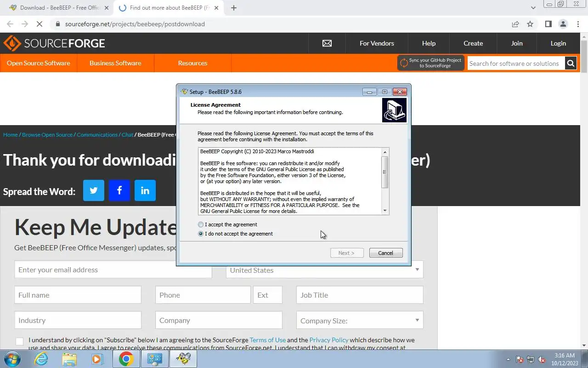Open Open Source Software menu

(x=39, y=63)
